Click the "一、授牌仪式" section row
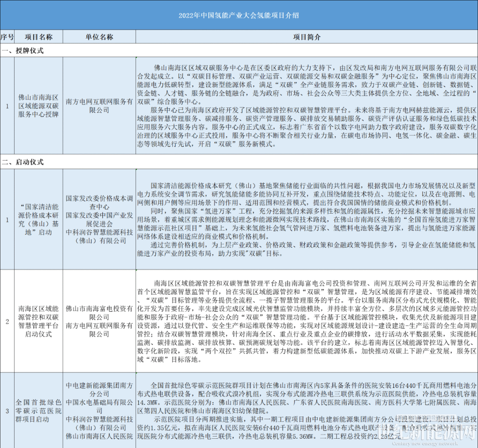This screenshot has height=448, width=478. click(x=239, y=50)
